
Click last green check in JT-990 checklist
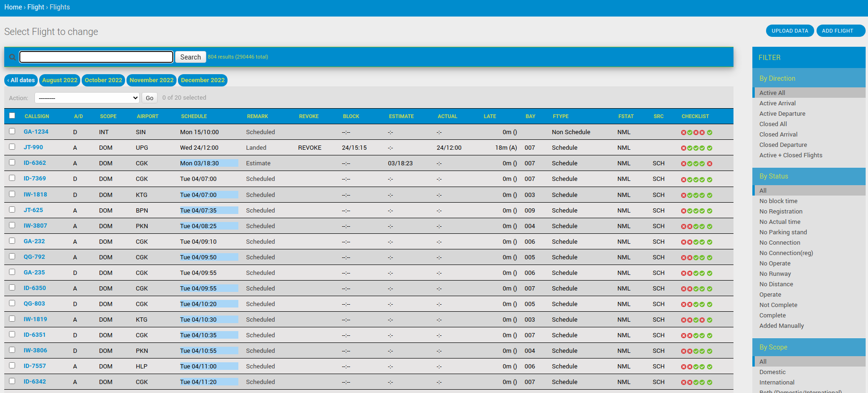tap(709, 148)
